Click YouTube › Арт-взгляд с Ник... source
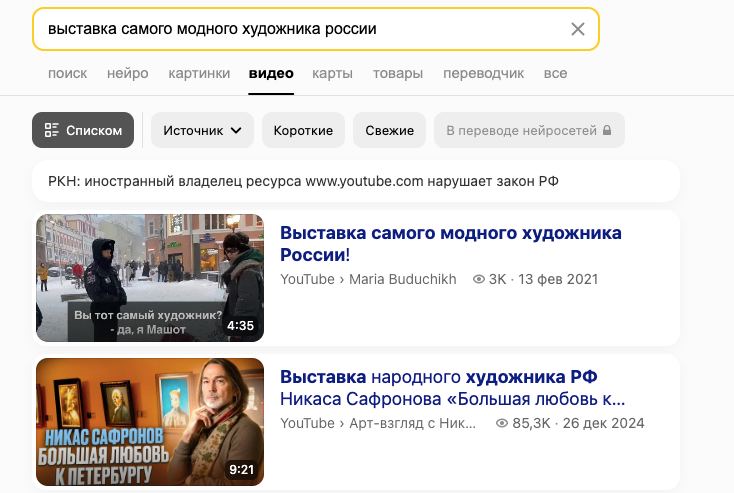Image resolution: width=734 pixels, height=493 pixels. (378, 423)
